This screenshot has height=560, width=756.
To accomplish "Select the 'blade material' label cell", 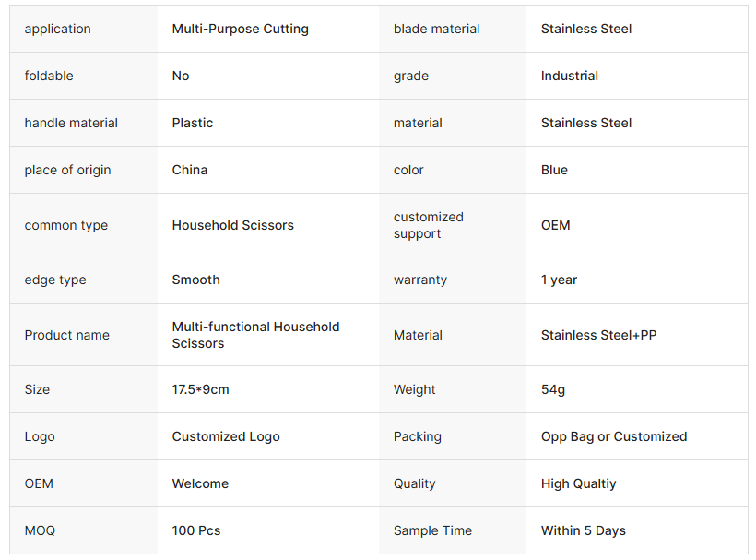I will [436, 29].
